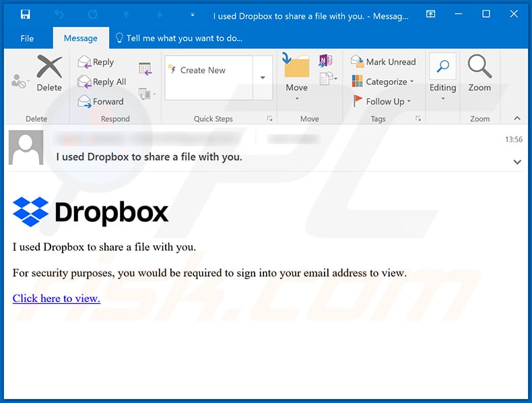Click the subject line 'I used Dropbox to share a file with you.'

coord(149,157)
